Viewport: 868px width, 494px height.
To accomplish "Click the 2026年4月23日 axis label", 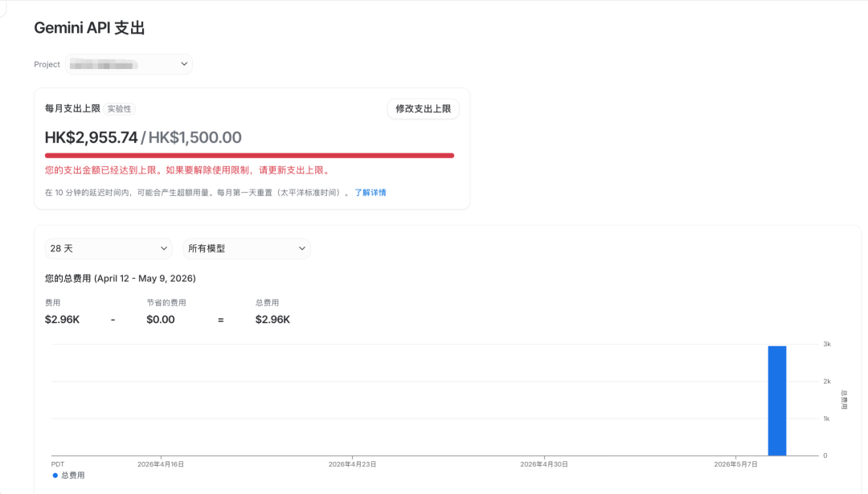I will click(x=352, y=464).
